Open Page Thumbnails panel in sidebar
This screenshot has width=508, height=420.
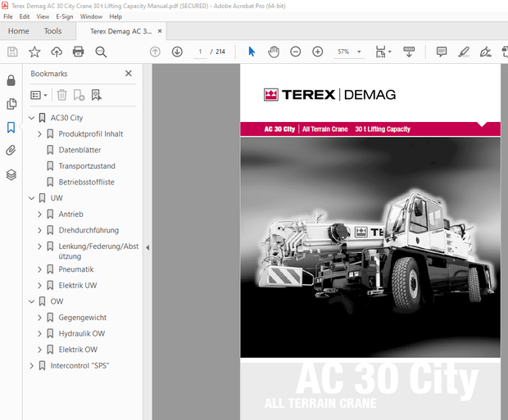click(x=11, y=104)
